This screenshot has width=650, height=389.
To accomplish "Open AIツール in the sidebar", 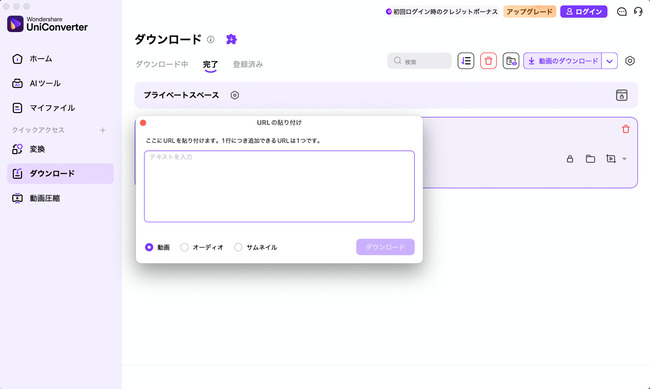I will [36, 83].
